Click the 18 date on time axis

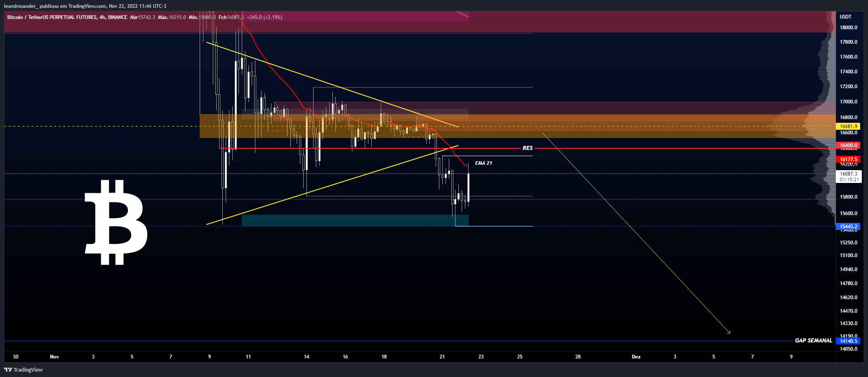tap(384, 357)
